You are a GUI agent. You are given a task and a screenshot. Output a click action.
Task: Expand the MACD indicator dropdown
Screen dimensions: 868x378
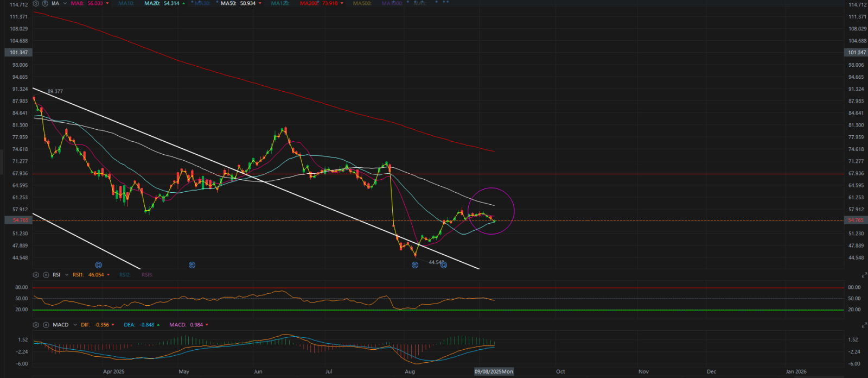tap(74, 325)
